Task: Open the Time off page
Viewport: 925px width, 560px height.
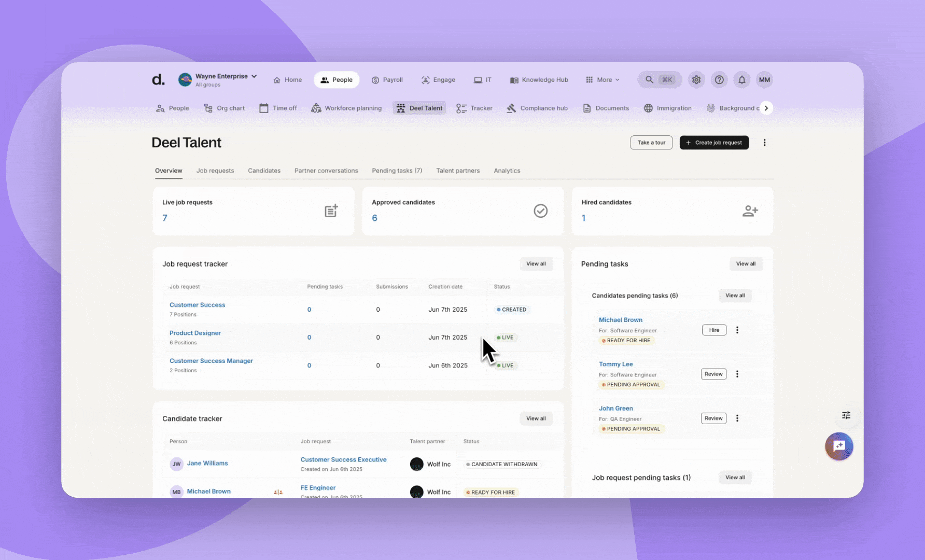Action: (278, 108)
